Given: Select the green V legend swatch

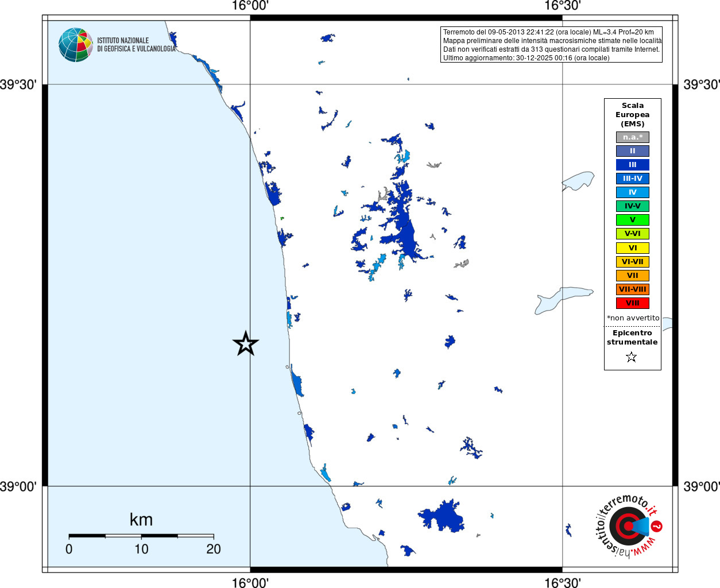Looking at the screenshot, I should coord(633,220).
